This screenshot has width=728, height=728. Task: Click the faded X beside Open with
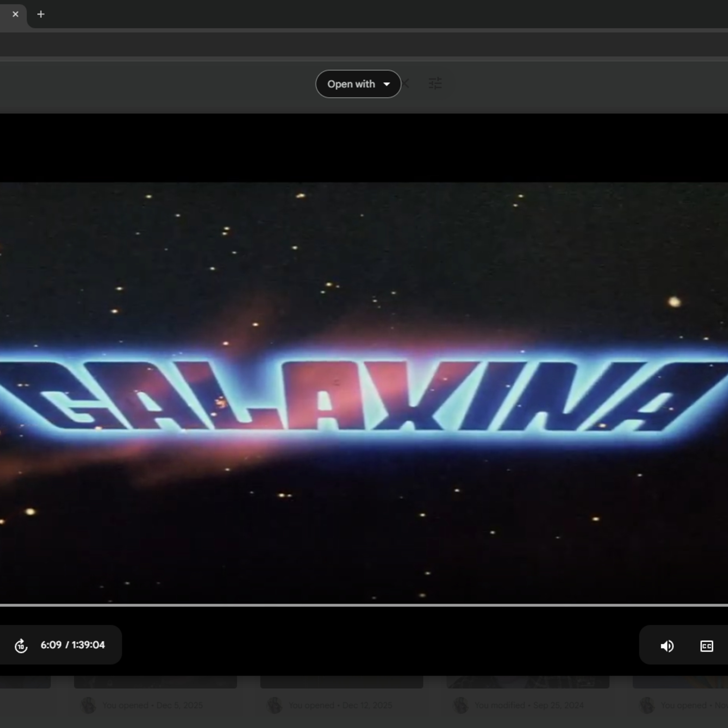click(x=406, y=84)
